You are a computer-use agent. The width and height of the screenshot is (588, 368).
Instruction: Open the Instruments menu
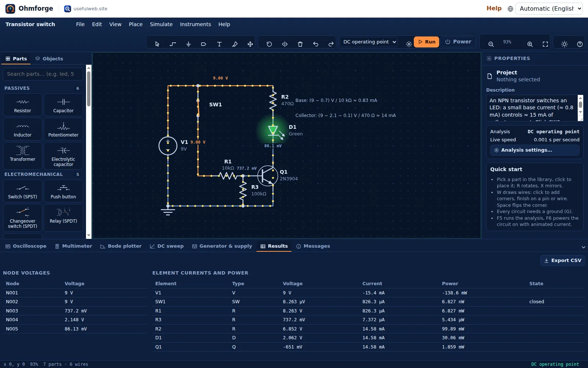click(x=196, y=24)
